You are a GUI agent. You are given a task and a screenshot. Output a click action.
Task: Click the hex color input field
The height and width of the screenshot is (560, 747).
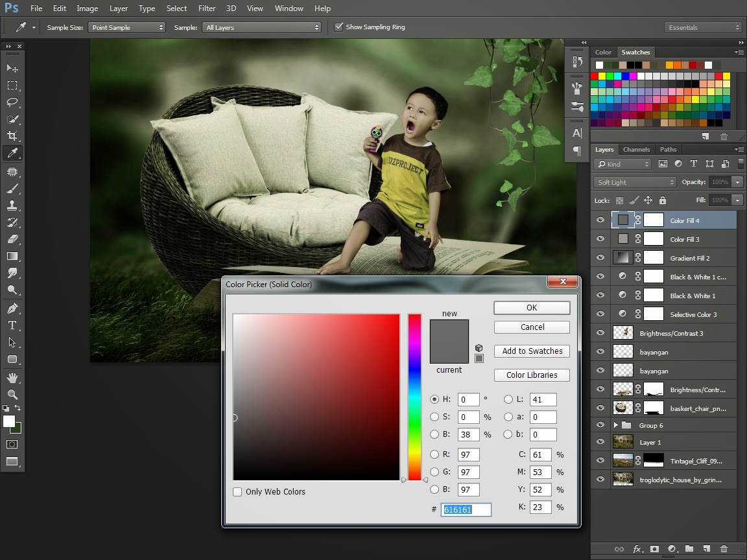tap(466, 509)
